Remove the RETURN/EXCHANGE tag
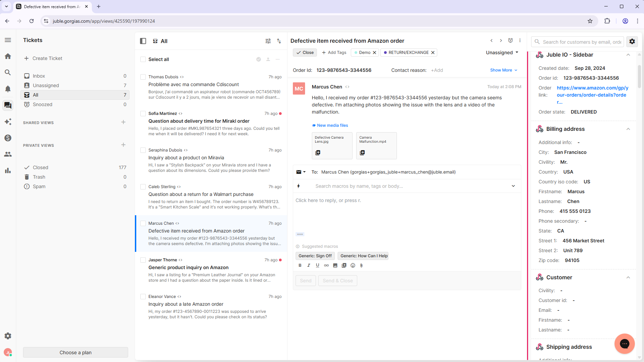Viewport: 644px width, 362px height. 433,53
